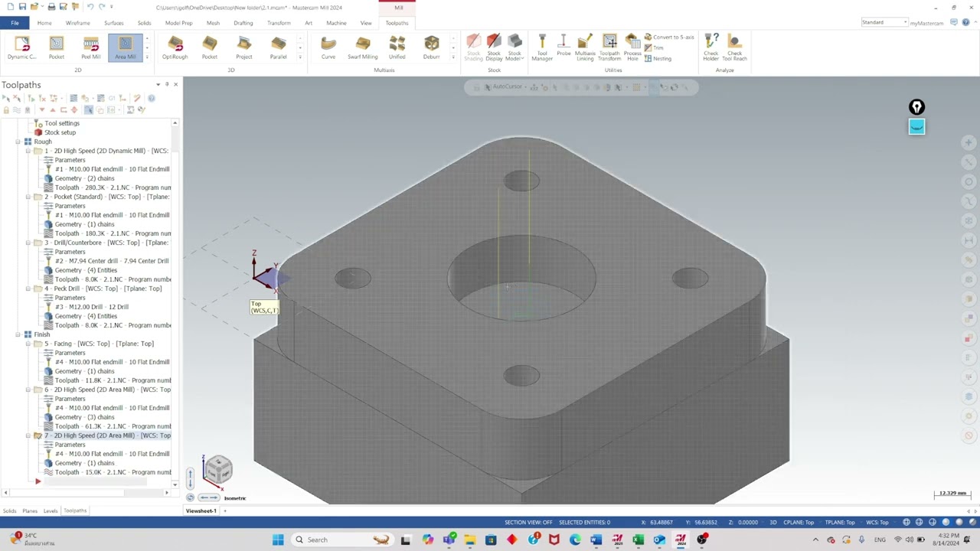
Task: Open Toolpath Transform
Action: coord(609,47)
